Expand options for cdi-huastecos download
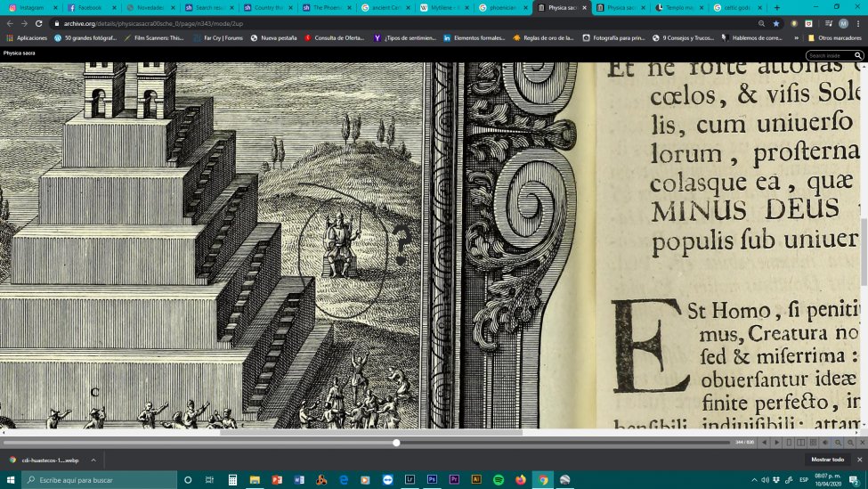This screenshot has width=868, height=489. coord(93,460)
